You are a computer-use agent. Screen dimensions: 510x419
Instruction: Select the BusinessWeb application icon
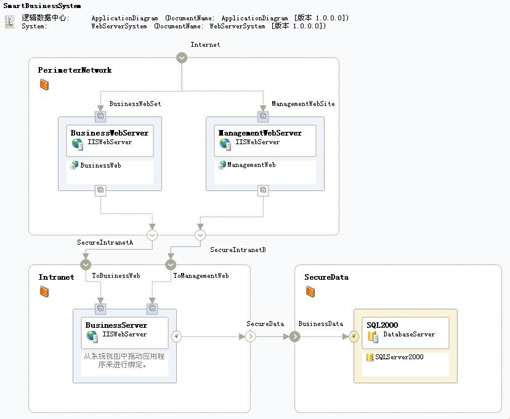(x=75, y=165)
